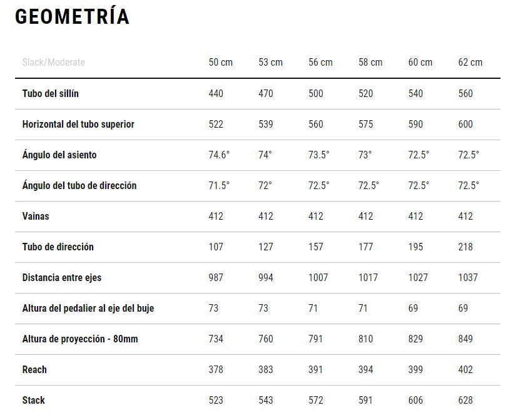Choose the 56 cm size column

coord(320,62)
